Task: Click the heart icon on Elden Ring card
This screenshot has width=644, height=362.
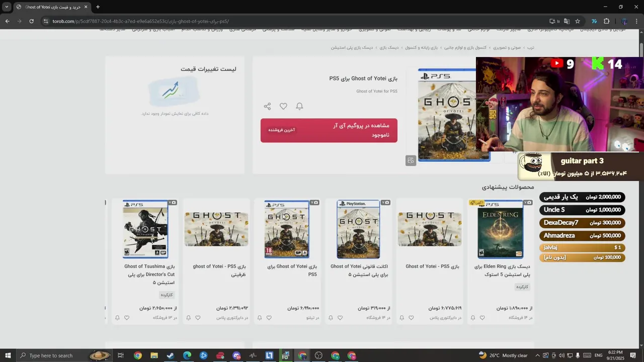Action: [482, 318]
